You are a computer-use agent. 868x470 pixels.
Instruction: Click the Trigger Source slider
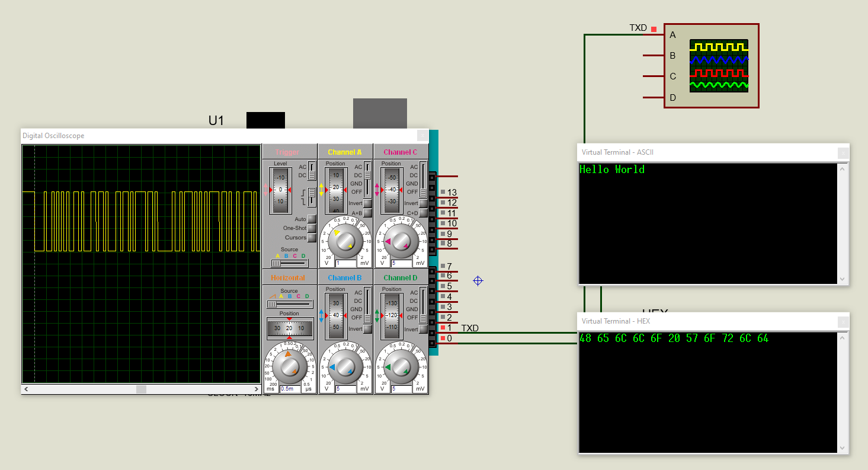click(x=289, y=263)
